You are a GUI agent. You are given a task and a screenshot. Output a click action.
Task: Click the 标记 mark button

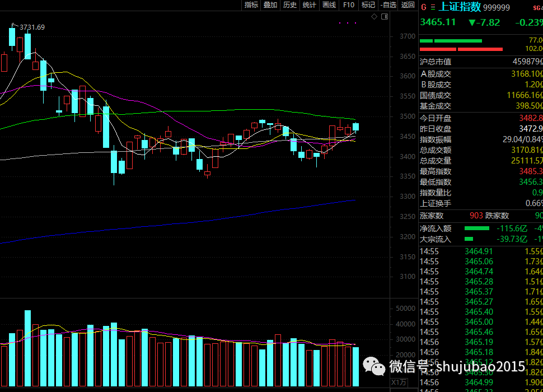pyautogui.click(x=368, y=5)
